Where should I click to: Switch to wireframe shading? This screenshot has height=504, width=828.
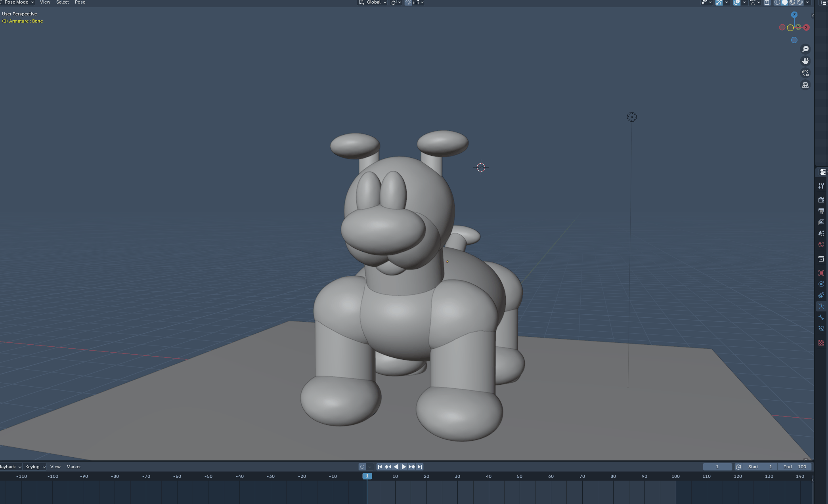pos(777,2)
